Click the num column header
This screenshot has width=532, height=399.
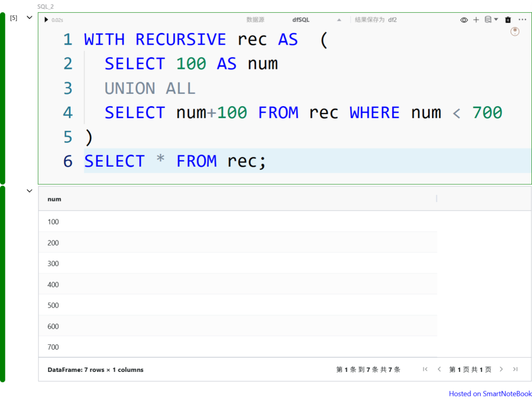pyautogui.click(x=54, y=199)
